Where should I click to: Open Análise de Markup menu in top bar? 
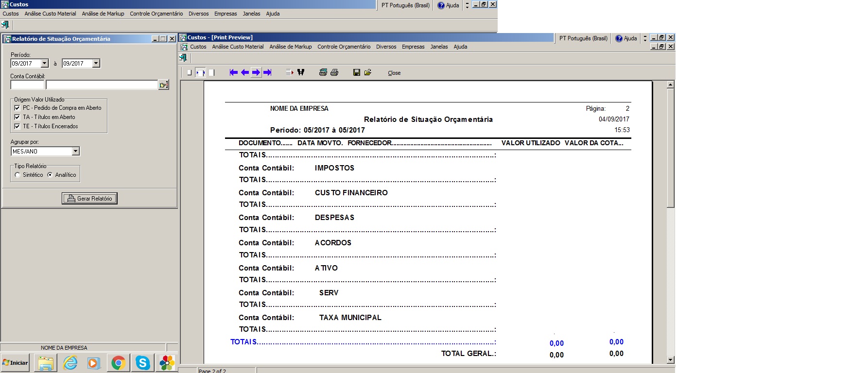tap(103, 14)
